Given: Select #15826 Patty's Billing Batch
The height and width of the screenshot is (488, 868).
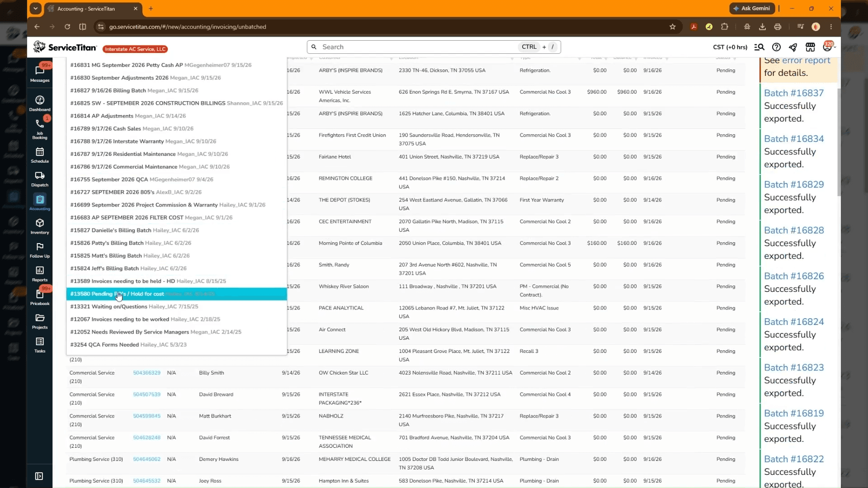Looking at the screenshot, I should coord(176,243).
